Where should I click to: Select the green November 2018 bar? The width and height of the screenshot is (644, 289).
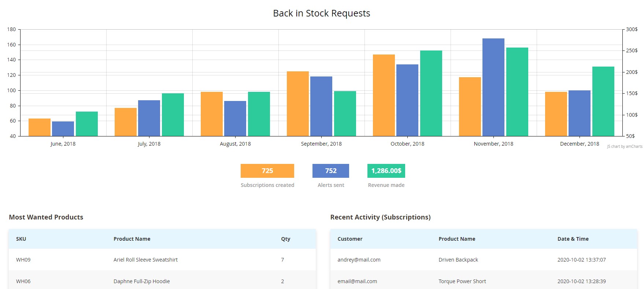pyautogui.click(x=517, y=92)
